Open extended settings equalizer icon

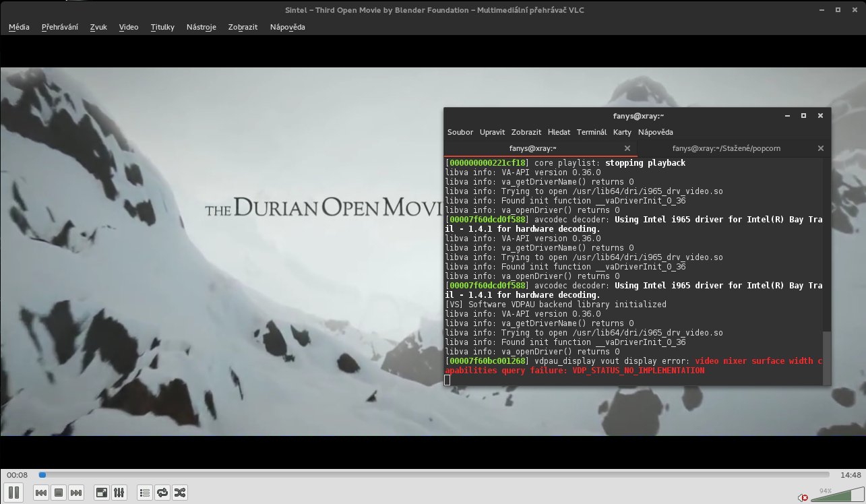[119, 493]
